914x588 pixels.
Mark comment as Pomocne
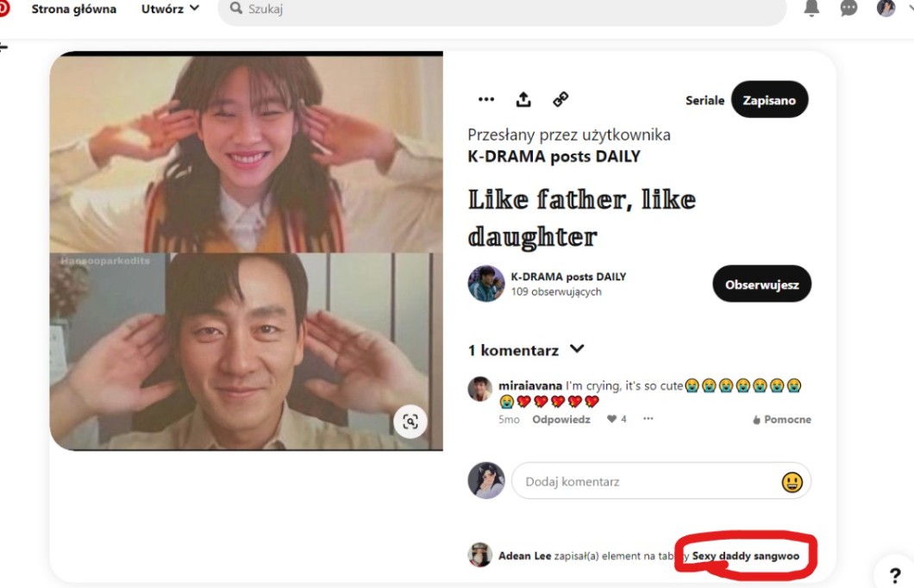point(781,419)
